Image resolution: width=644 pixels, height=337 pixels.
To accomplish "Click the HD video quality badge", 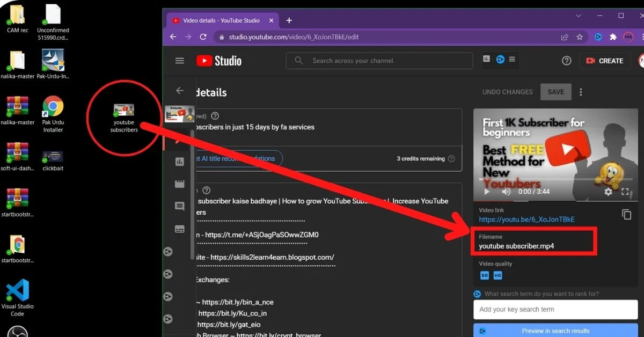I will coord(498,275).
